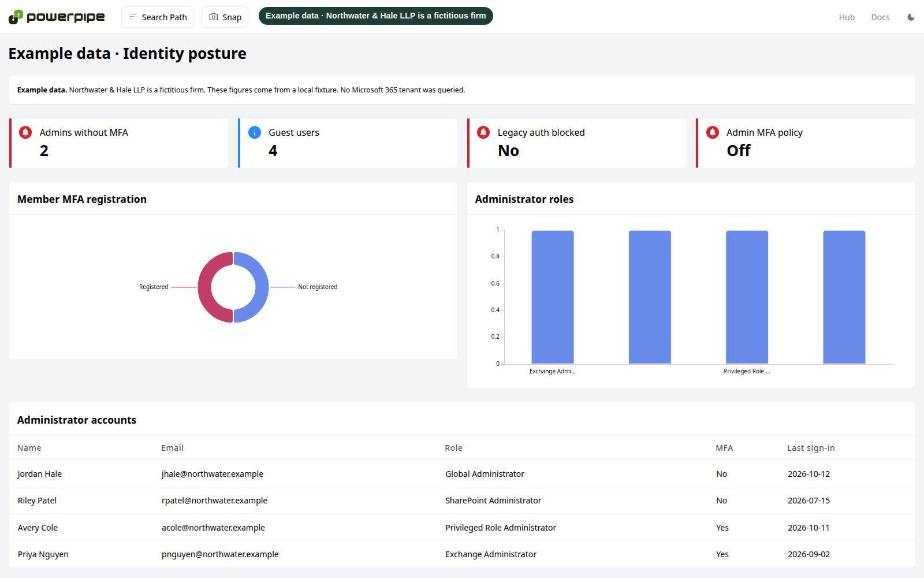
Task: Click the pnguyen@northwater.example email cell
Action: [x=220, y=554]
